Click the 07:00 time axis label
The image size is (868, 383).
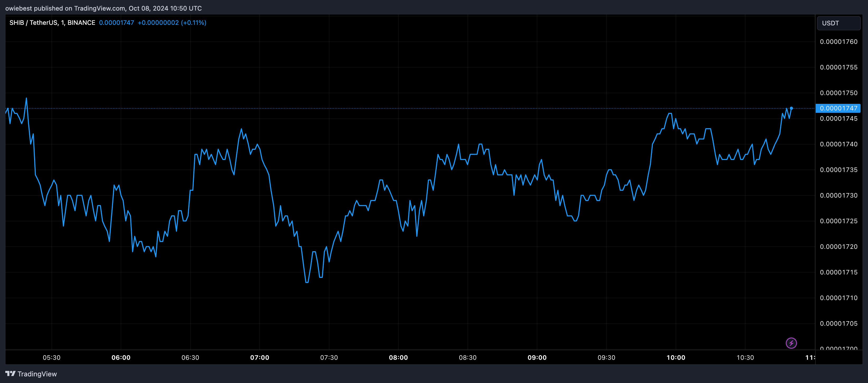260,357
